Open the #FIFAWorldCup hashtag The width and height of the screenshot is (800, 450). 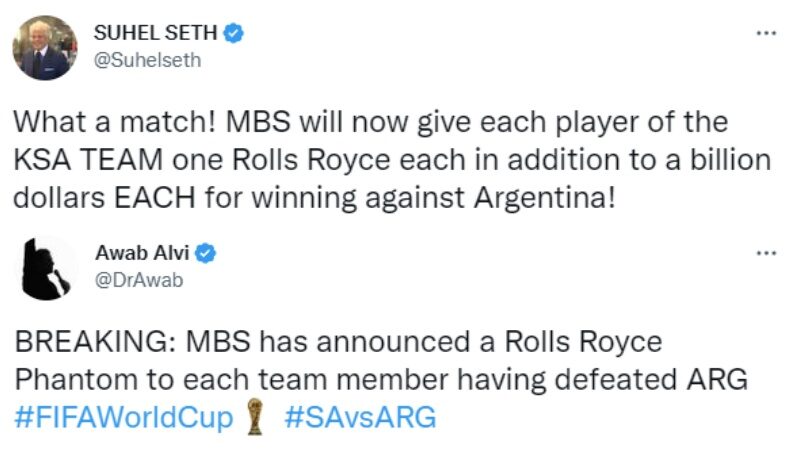pyautogui.click(x=126, y=417)
